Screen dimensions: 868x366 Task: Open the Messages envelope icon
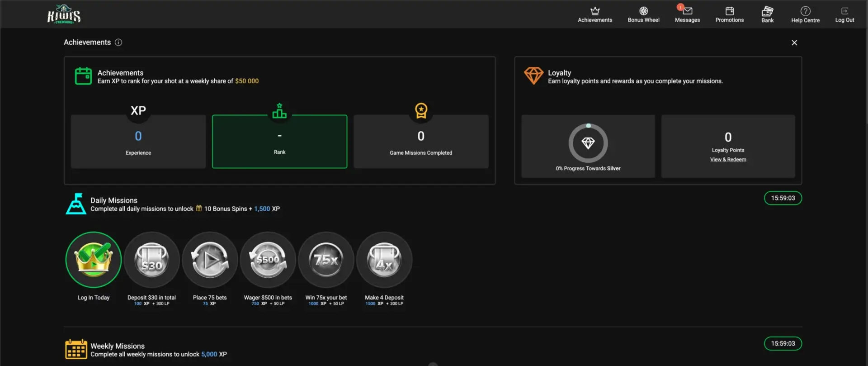[688, 11]
